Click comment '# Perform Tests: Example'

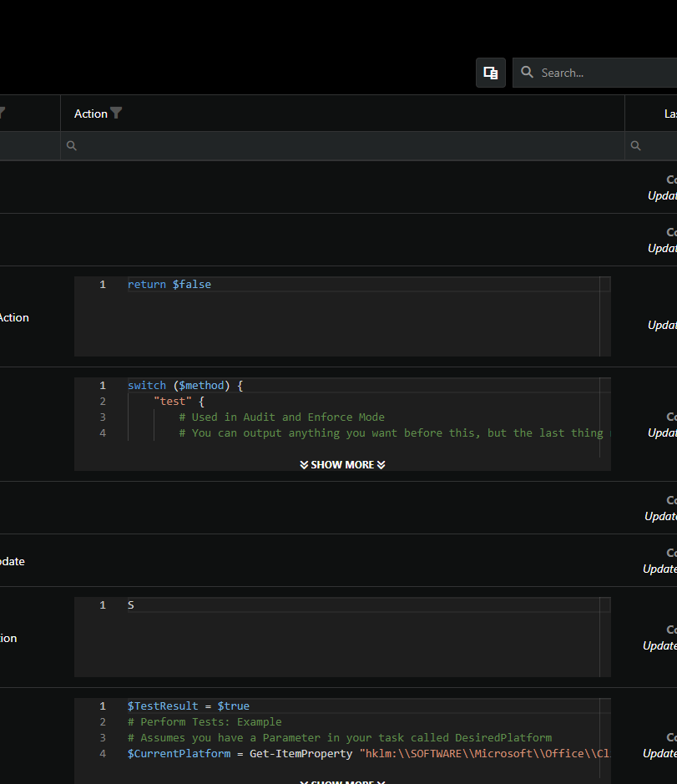point(205,722)
